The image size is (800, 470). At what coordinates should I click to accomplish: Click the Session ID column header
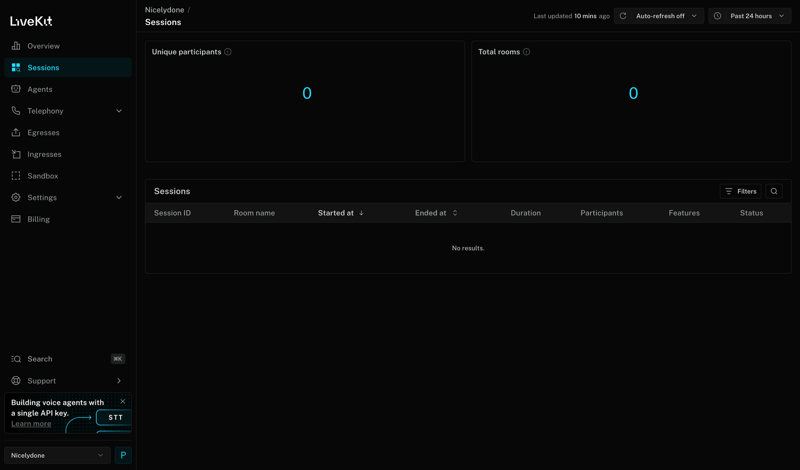pyautogui.click(x=172, y=213)
